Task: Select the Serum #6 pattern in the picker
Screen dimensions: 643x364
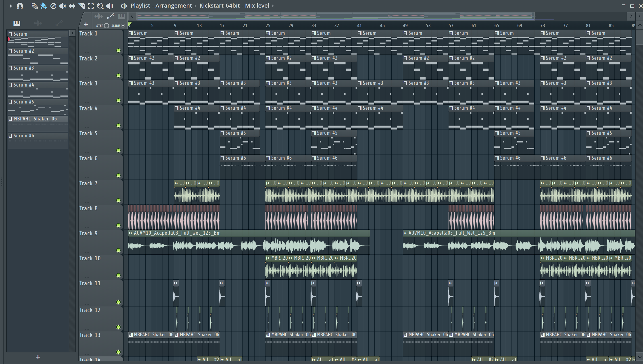Action: click(x=38, y=141)
